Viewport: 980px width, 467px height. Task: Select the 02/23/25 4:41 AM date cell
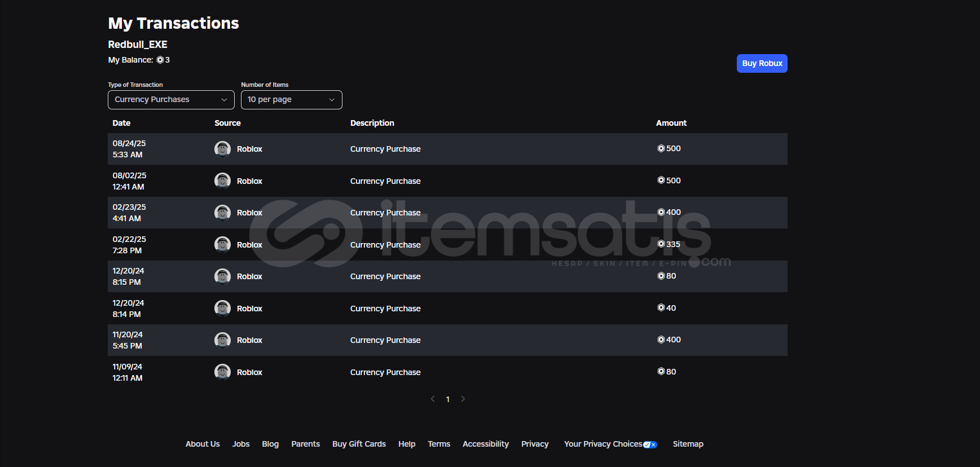pos(129,213)
